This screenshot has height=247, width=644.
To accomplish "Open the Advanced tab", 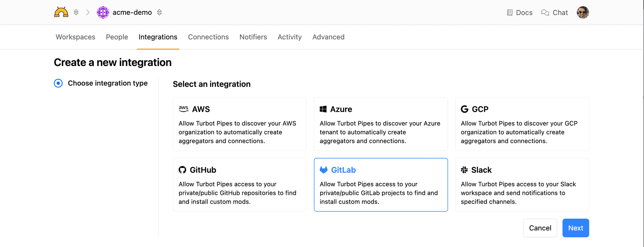I will [x=328, y=37].
